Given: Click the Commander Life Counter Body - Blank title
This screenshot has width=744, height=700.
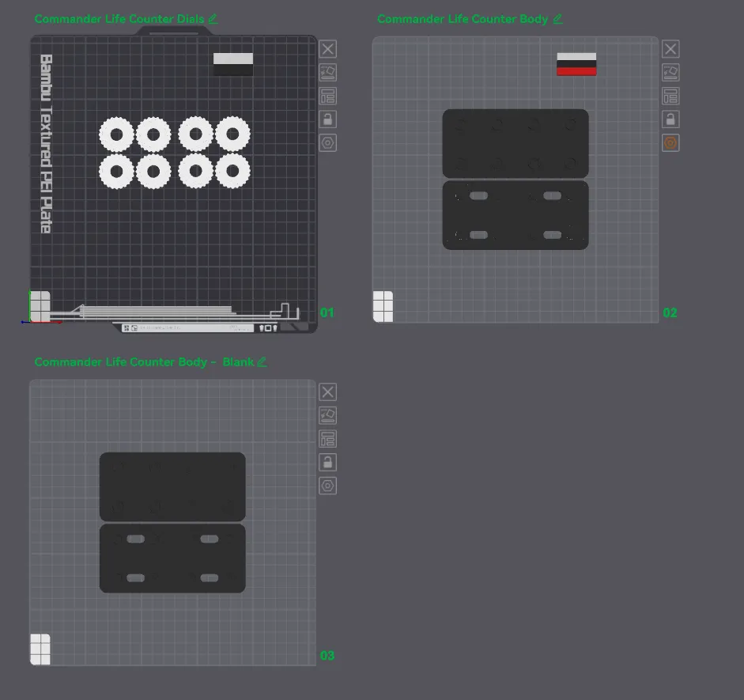Looking at the screenshot, I should 144,362.
